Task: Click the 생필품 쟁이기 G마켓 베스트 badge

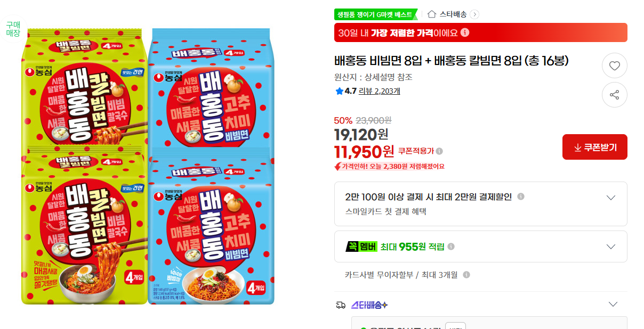Action: pyautogui.click(x=375, y=14)
